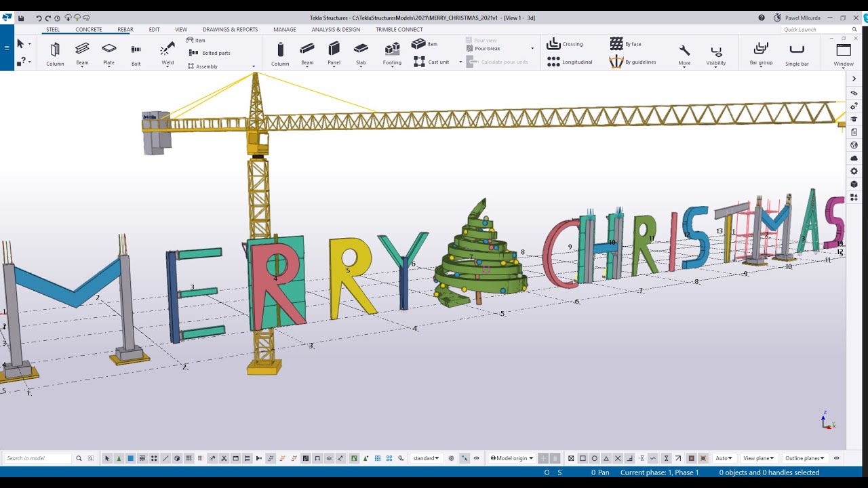868x488 pixels.
Task: Click the Undo arrow
Action: click(39, 18)
